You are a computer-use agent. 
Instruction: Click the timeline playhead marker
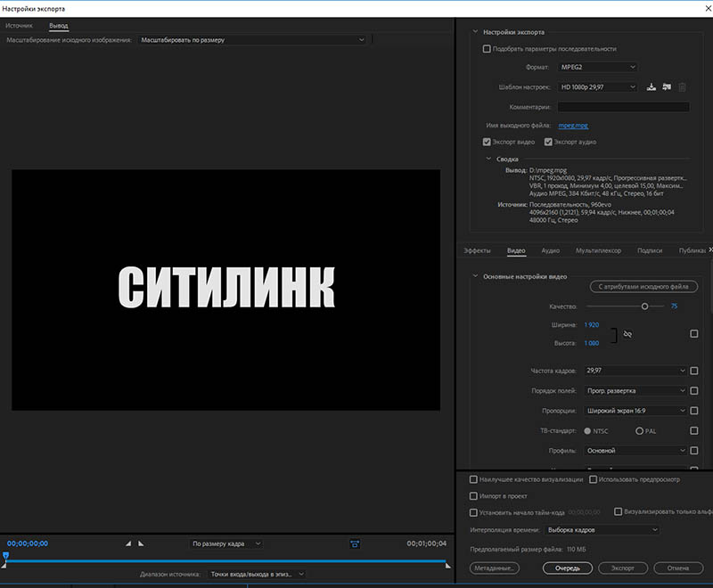click(x=5, y=555)
